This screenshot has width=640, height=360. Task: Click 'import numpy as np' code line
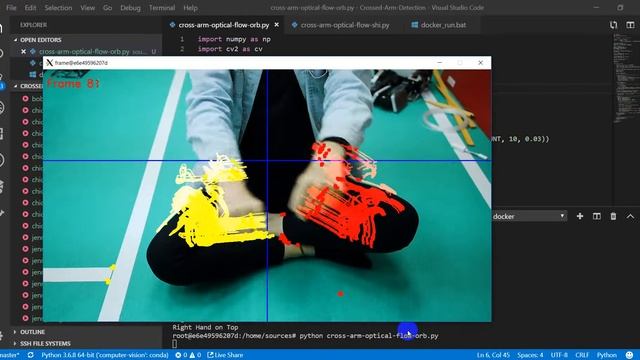click(234, 39)
